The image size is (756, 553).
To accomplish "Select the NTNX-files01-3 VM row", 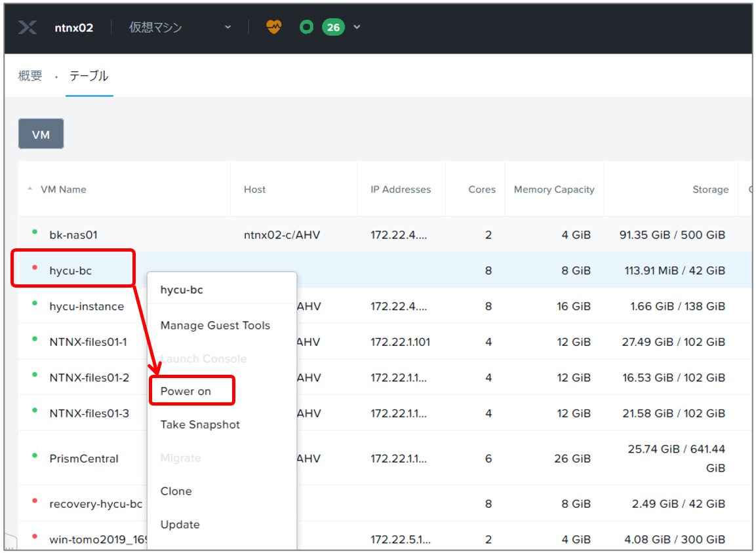I will coord(386,413).
